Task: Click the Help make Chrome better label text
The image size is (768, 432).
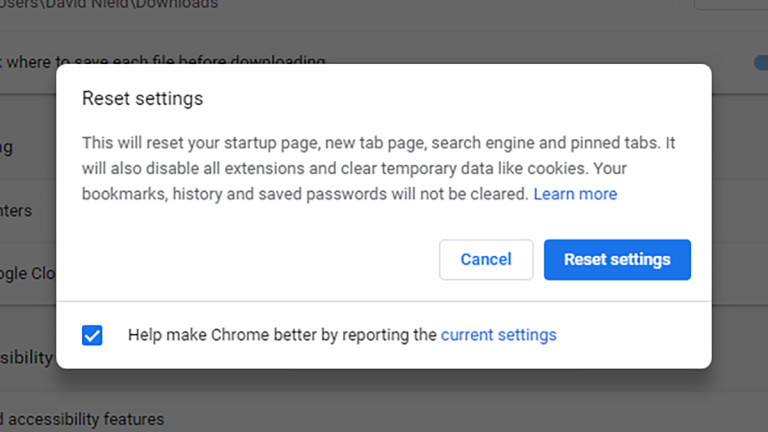Action: pos(282,335)
